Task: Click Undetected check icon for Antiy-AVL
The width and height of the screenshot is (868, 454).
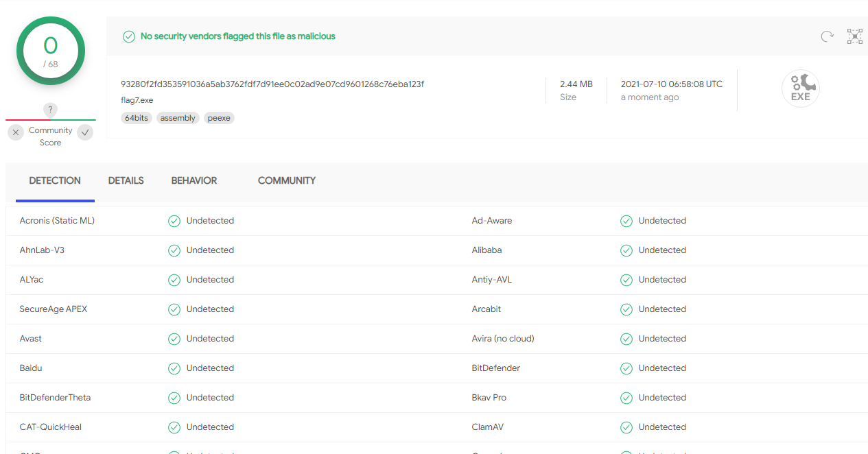Action: (x=626, y=280)
